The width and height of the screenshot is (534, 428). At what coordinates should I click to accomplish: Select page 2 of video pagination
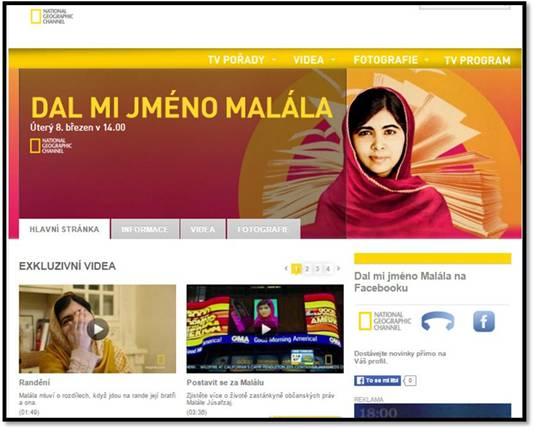coord(307,269)
